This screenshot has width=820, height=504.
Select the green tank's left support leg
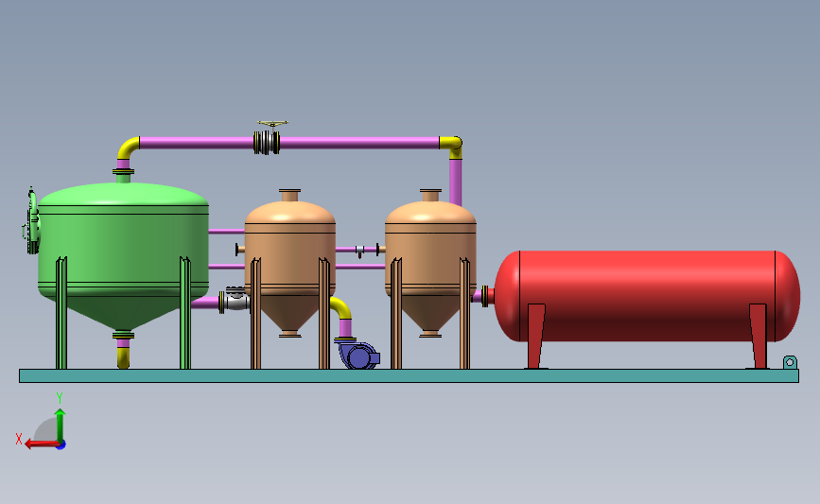click(61, 313)
